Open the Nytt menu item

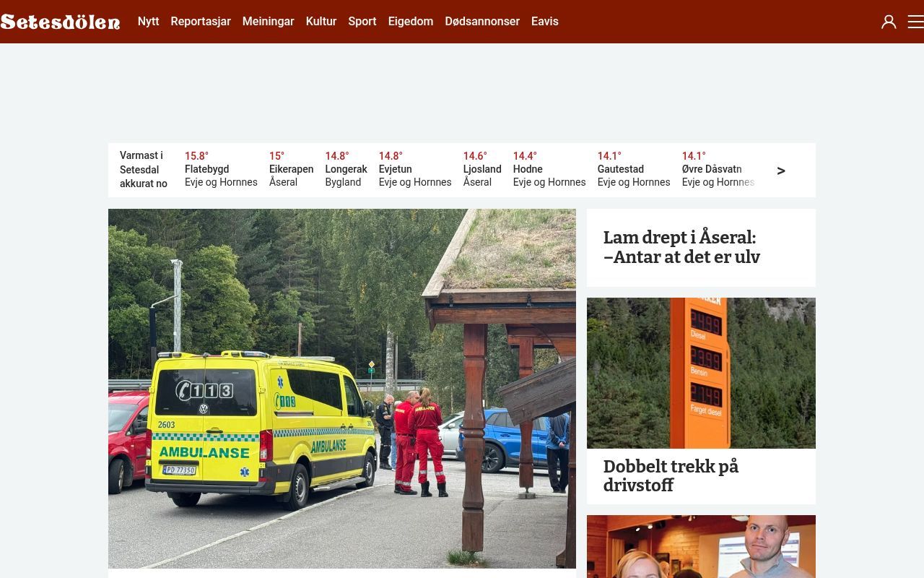click(148, 22)
